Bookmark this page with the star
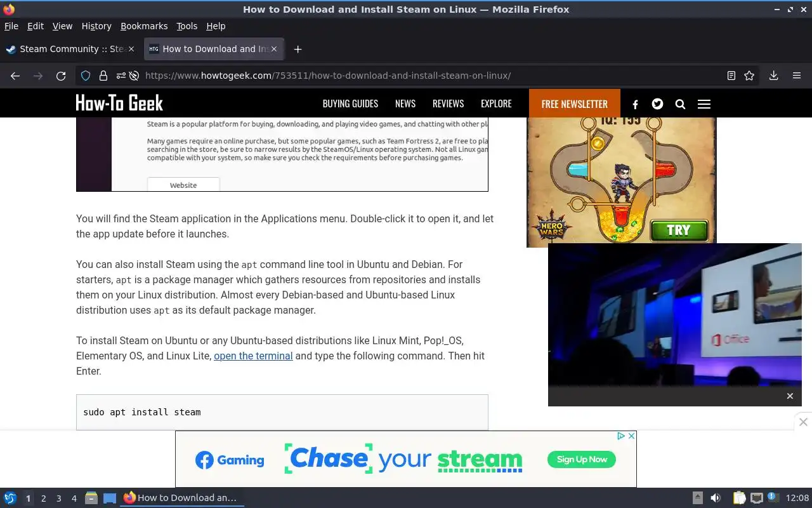The image size is (812, 508). tap(749, 76)
